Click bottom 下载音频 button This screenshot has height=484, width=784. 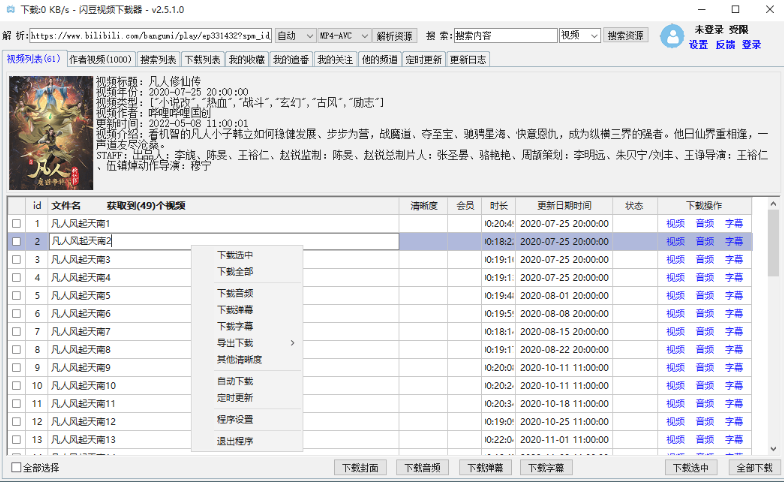click(422, 468)
